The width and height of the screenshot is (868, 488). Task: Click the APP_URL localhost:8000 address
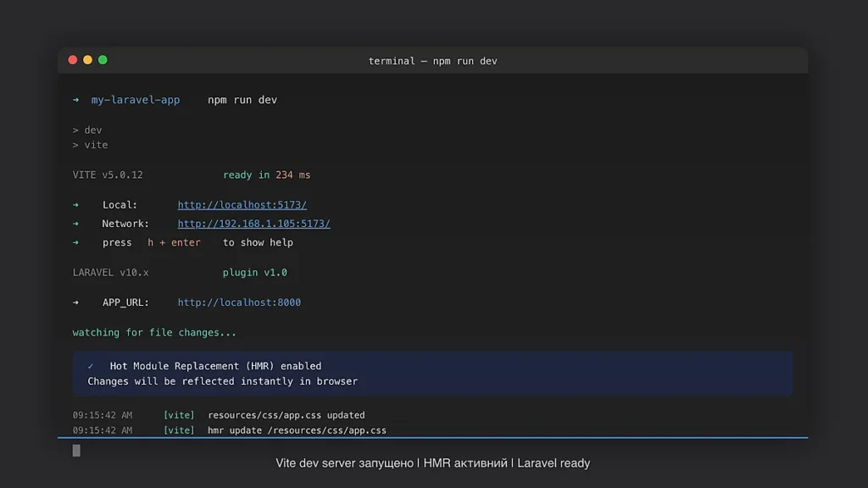click(x=239, y=302)
